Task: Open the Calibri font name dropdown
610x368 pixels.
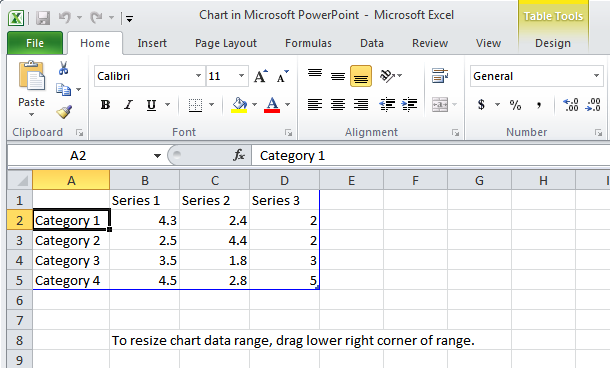Action: click(198, 76)
